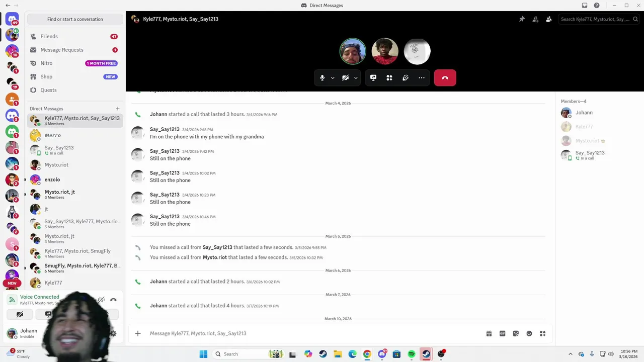Create a new DM with plus icon
Screen dimensions: 644x362
pos(118,109)
